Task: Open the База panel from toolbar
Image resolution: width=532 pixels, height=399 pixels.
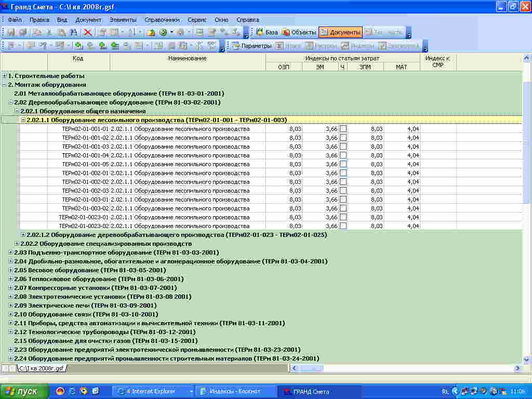Action: (x=267, y=32)
